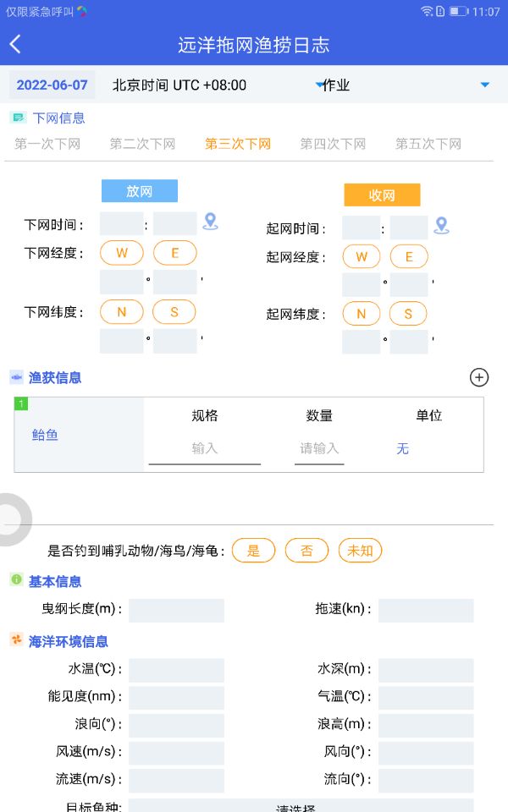The width and height of the screenshot is (508, 812).
Task: Open the 鲐鱼 species link
Action: [x=44, y=435]
